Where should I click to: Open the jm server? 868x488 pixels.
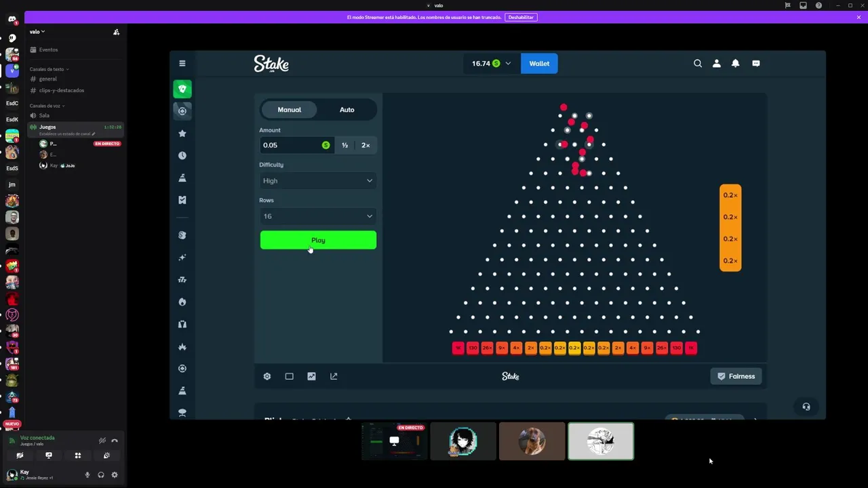12,184
